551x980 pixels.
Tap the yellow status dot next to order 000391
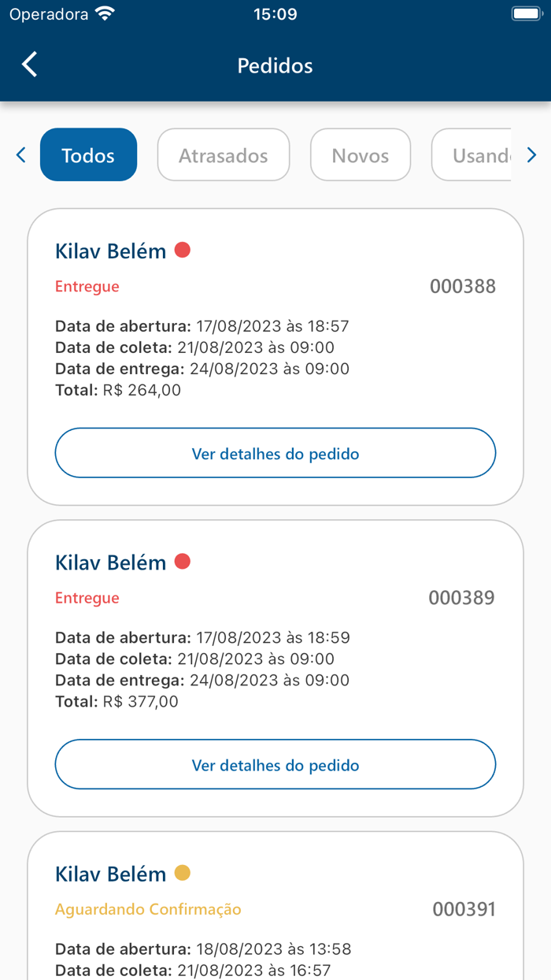[x=183, y=873]
